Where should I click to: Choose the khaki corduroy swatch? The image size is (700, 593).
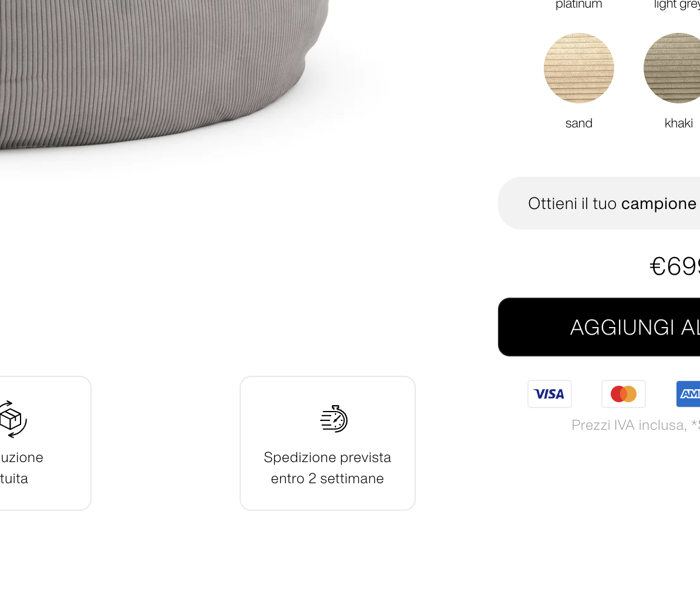tap(672, 68)
